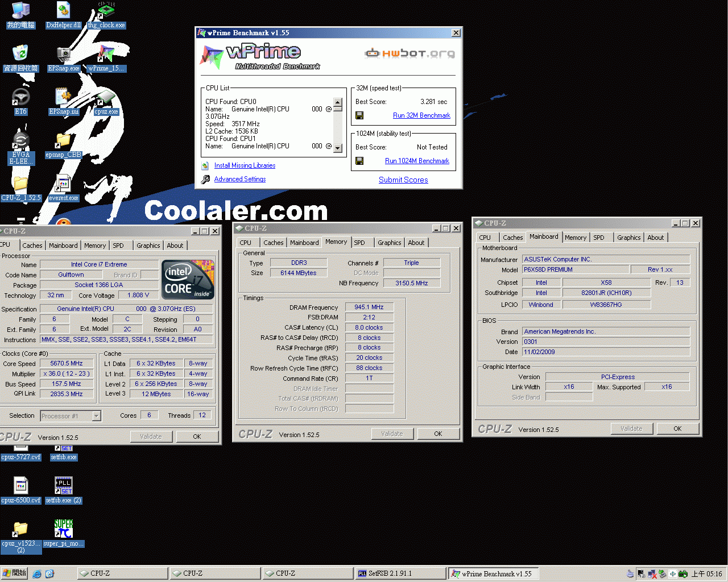Click the Core Speed 5670.5 MHz field
728x582 pixels.
(67, 363)
